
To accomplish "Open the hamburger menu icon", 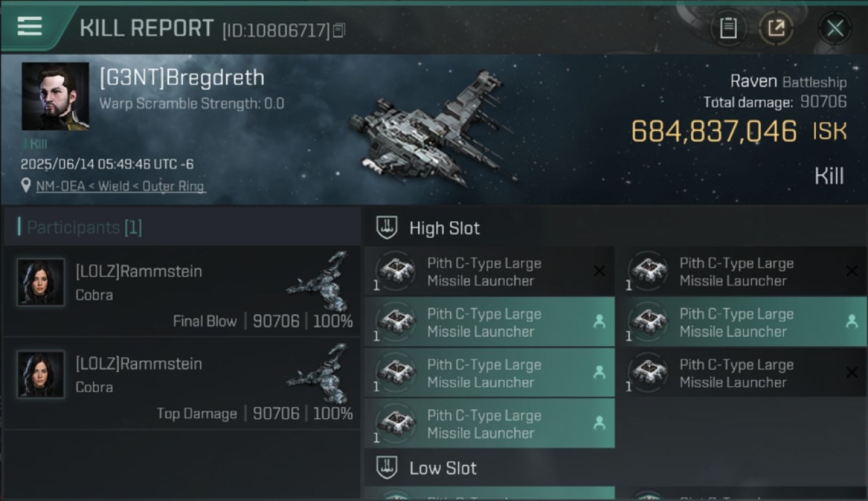I will [29, 26].
